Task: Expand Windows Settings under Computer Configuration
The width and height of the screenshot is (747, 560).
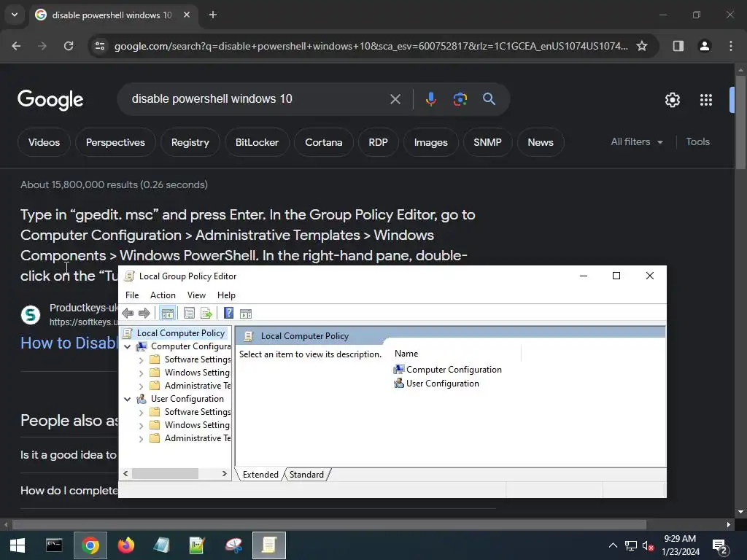Action: (141, 373)
